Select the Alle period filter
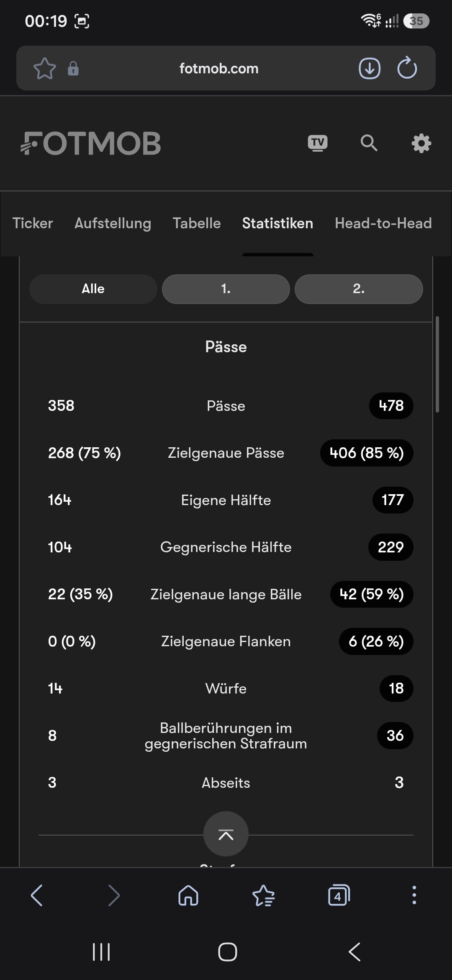Screen dimensions: 452x980 click(93, 289)
